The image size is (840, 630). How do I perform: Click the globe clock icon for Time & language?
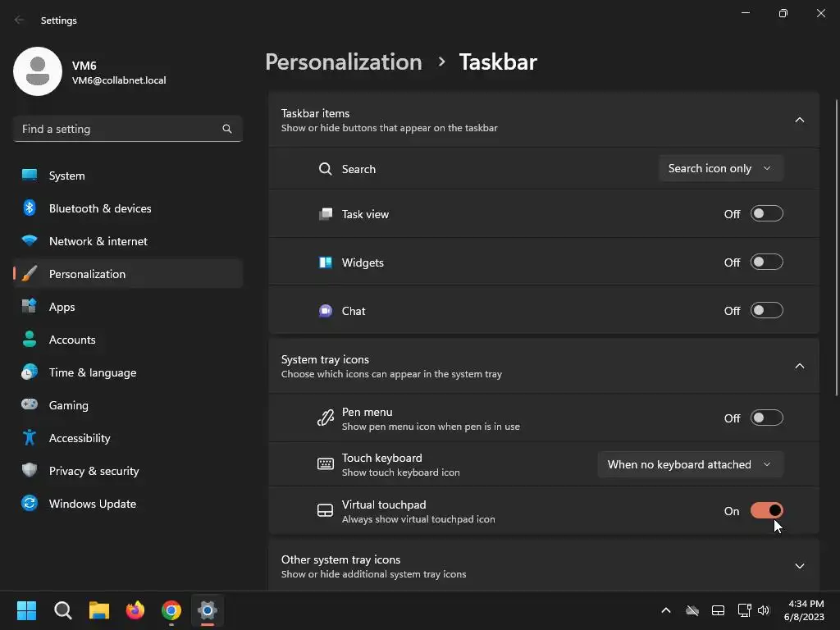(x=30, y=372)
